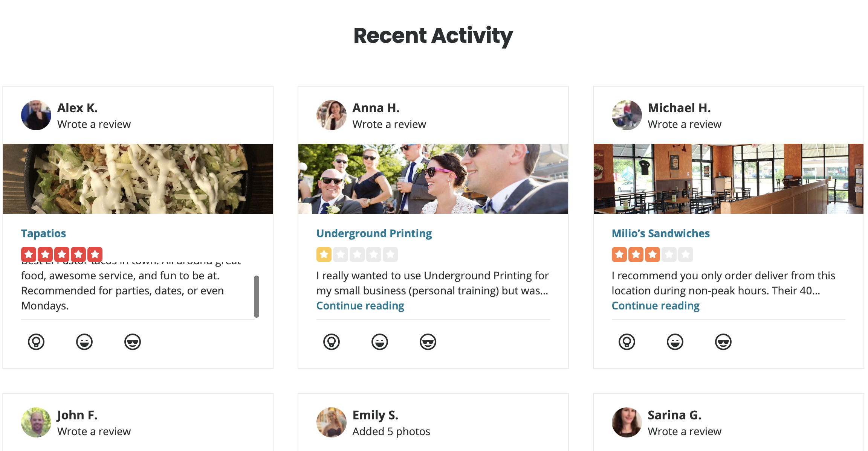Visit the Milio's Sandwiches link

[661, 233]
